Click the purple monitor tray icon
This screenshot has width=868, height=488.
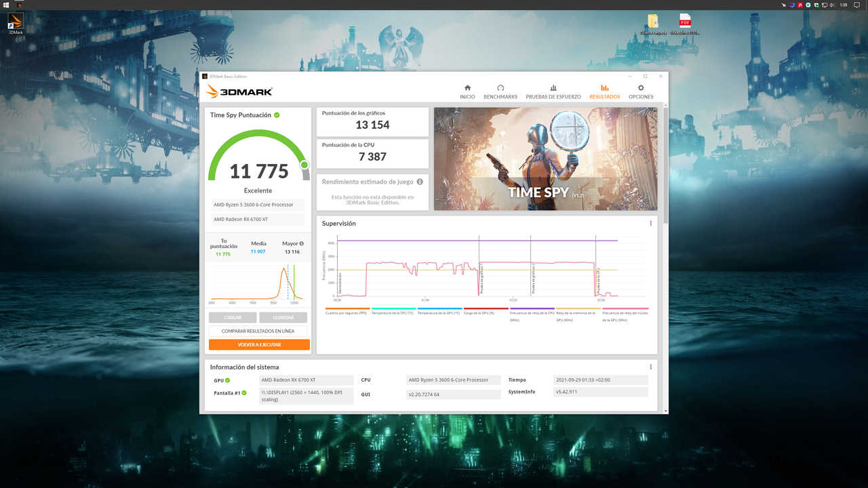point(792,5)
